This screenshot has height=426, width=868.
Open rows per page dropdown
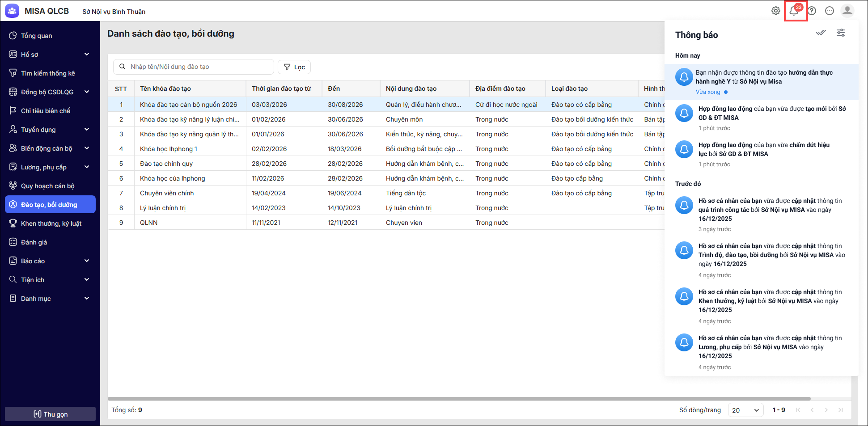tap(745, 410)
